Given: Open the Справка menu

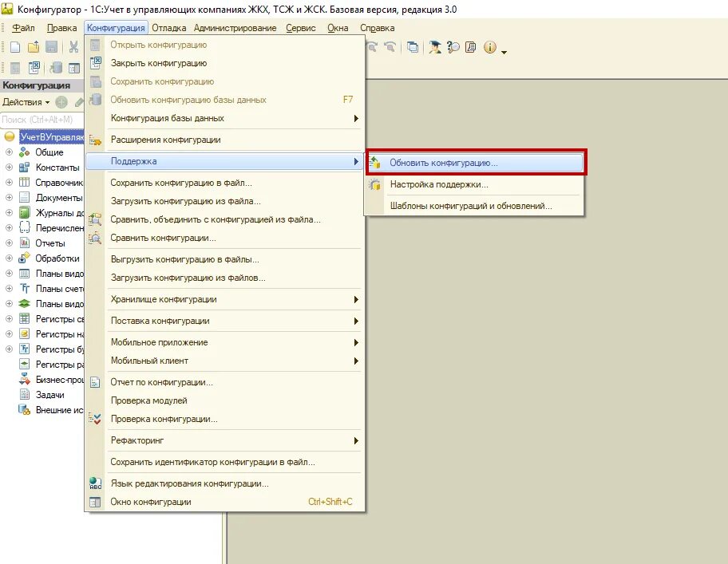Looking at the screenshot, I should click(377, 28).
